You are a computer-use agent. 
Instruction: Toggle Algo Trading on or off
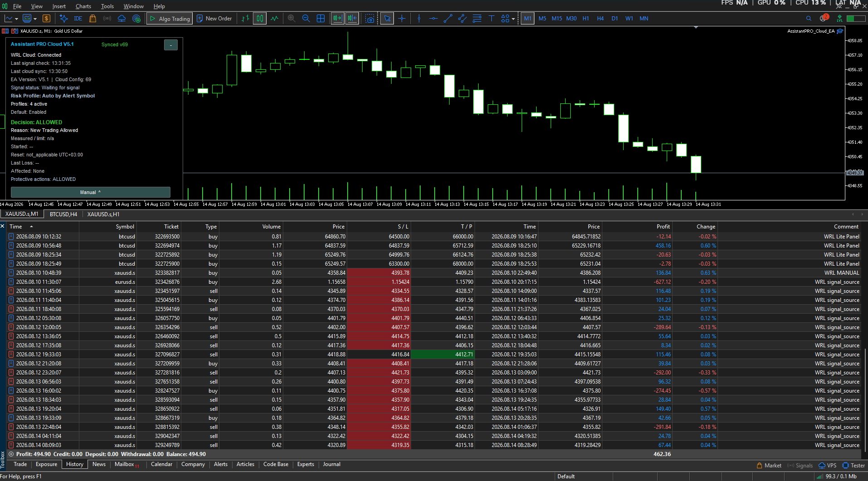tap(170, 19)
